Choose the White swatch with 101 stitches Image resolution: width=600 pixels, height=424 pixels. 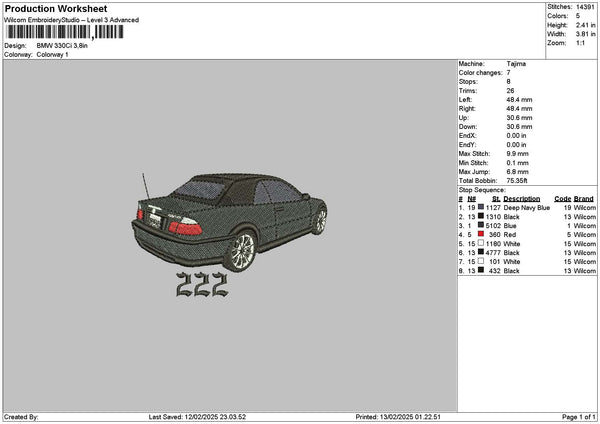[481, 262]
